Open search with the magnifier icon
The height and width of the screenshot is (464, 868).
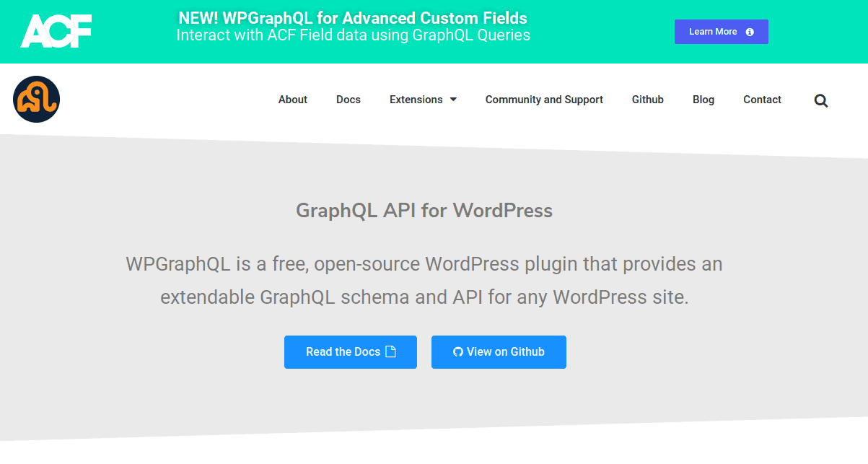point(821,100)
